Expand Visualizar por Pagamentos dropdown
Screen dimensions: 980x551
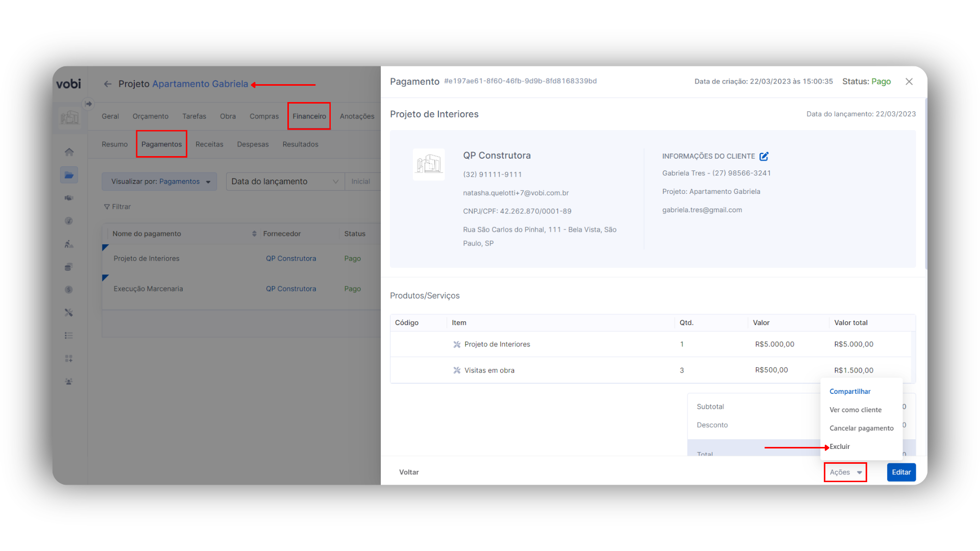[160, 182]
